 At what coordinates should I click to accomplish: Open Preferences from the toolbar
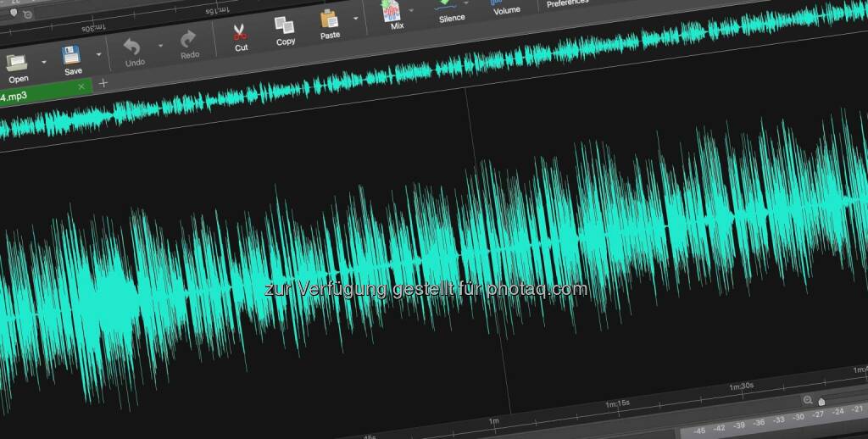click(x=566, y=3)
